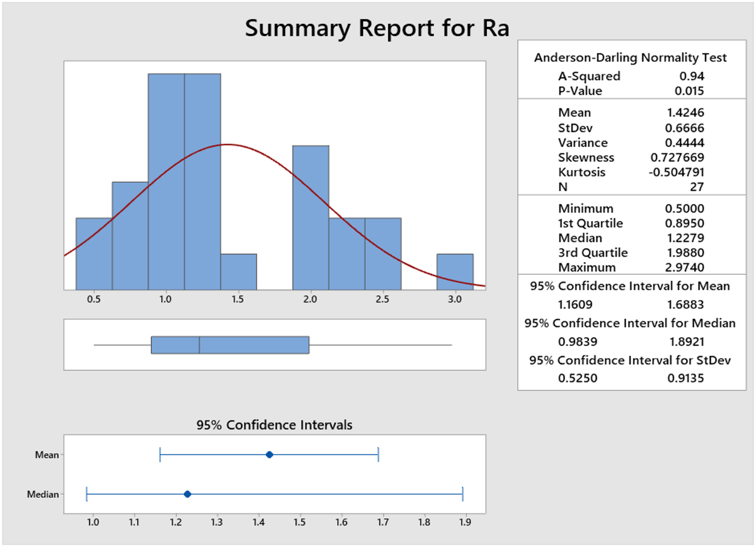Select the Maximum label
The image size is (756, 547).
point(586,268)
